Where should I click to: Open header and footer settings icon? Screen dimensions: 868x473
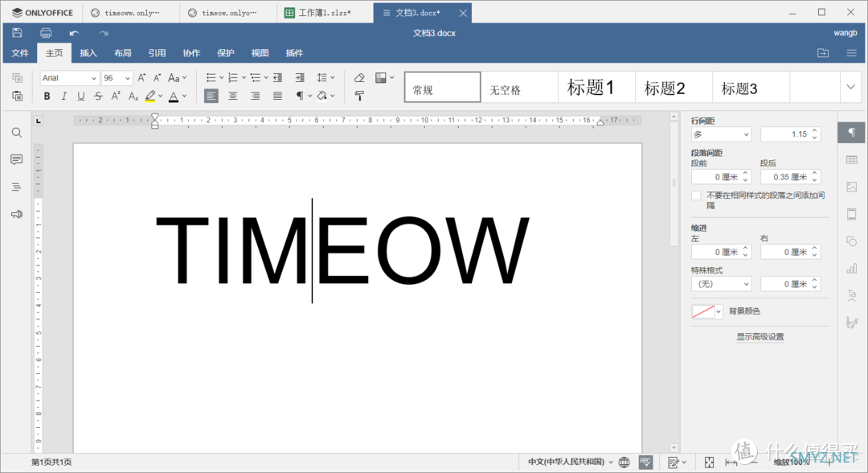click(851, 214)
